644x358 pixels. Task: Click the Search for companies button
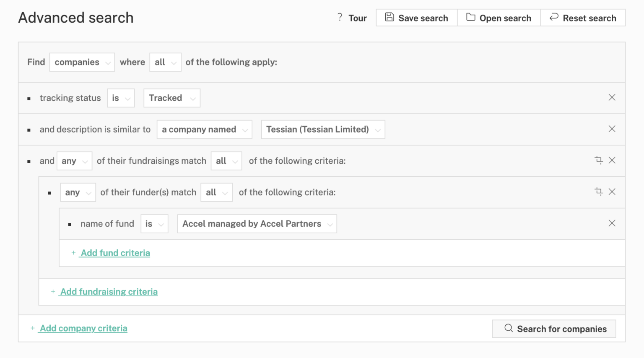(553, 329)
